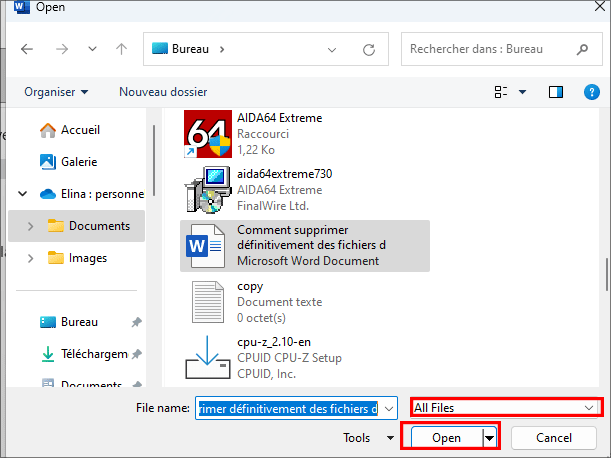
Task: Open the All Files type dropdown
Action: click(506, 408)
